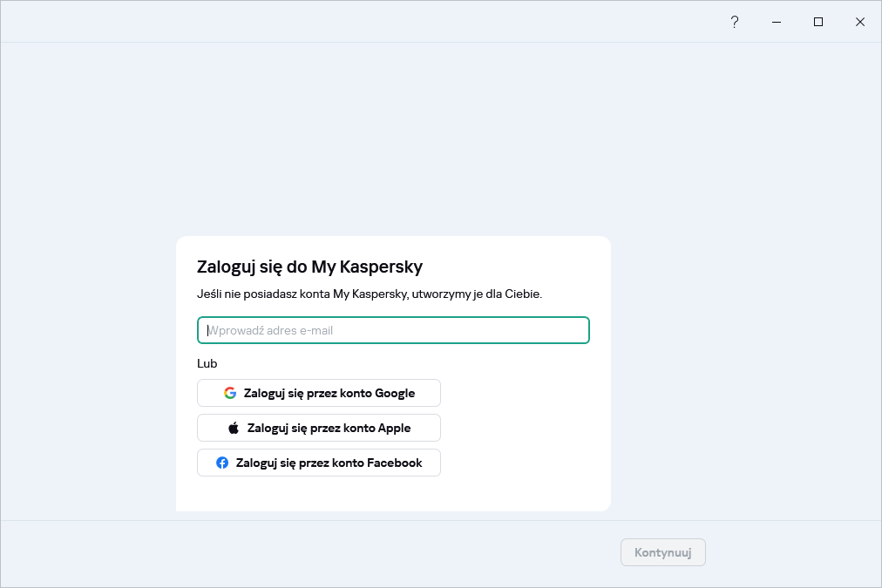Close the Kaspersky sign-in window
The image size is (882, 588).
coord(860,22)
